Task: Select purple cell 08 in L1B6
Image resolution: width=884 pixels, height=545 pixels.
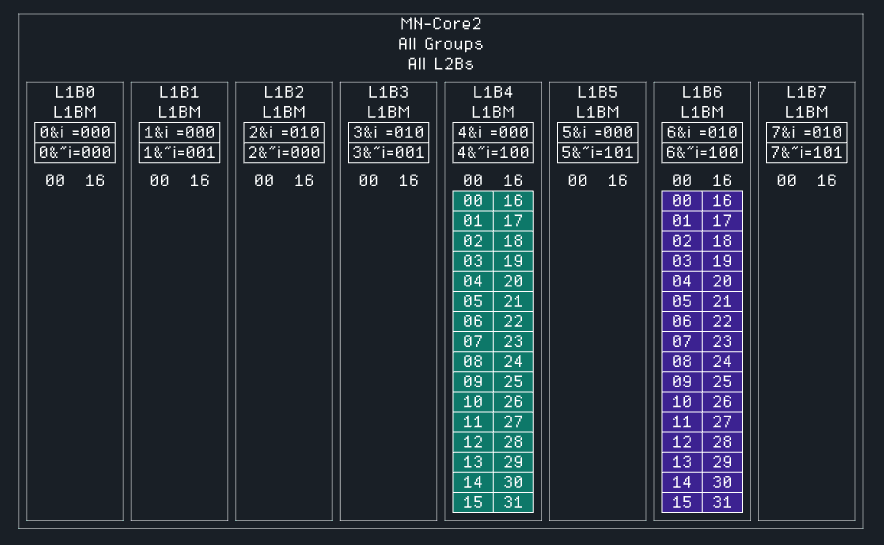Action: coord(682,362)
